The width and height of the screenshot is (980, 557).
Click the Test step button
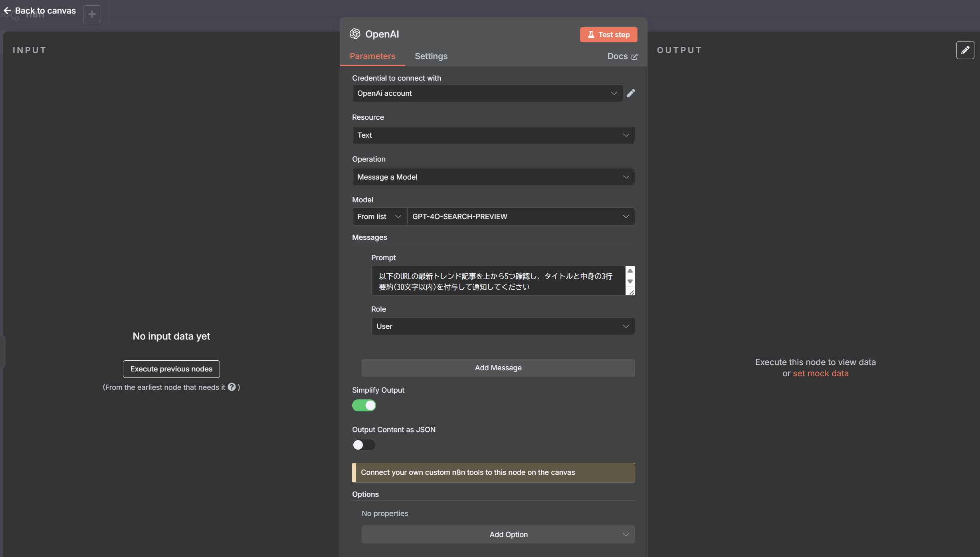coord(608,35)
